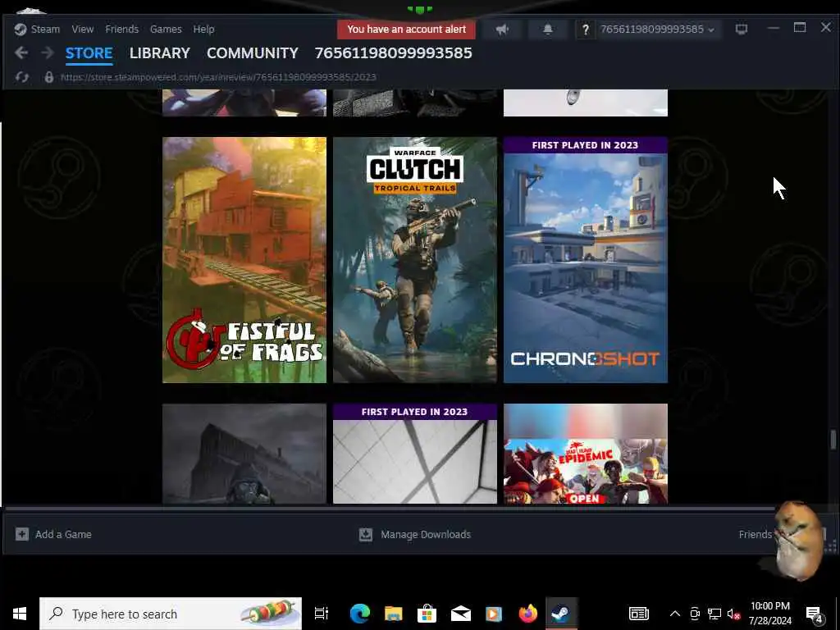The height and width of the screenshot is (630, 840).
Task: Open the View menu
Action: point(83,29)
